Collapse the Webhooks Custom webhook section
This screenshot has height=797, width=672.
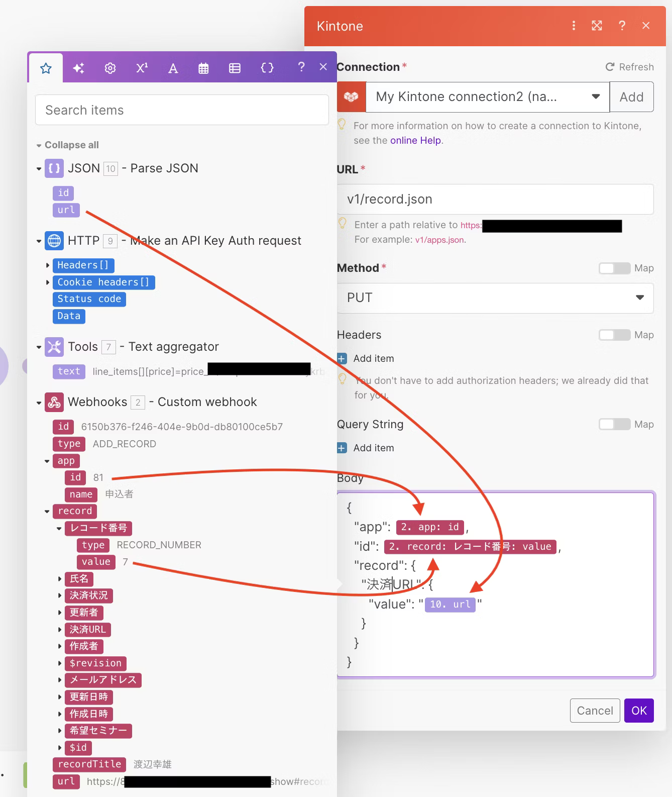tap(39, 403)
